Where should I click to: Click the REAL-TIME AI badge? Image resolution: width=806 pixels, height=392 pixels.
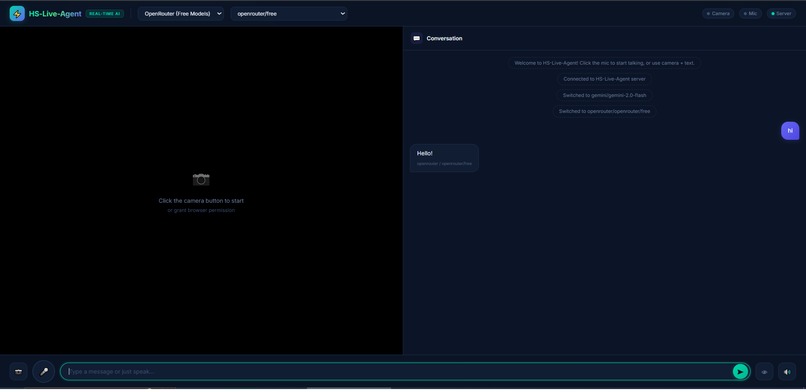point(105,14)
